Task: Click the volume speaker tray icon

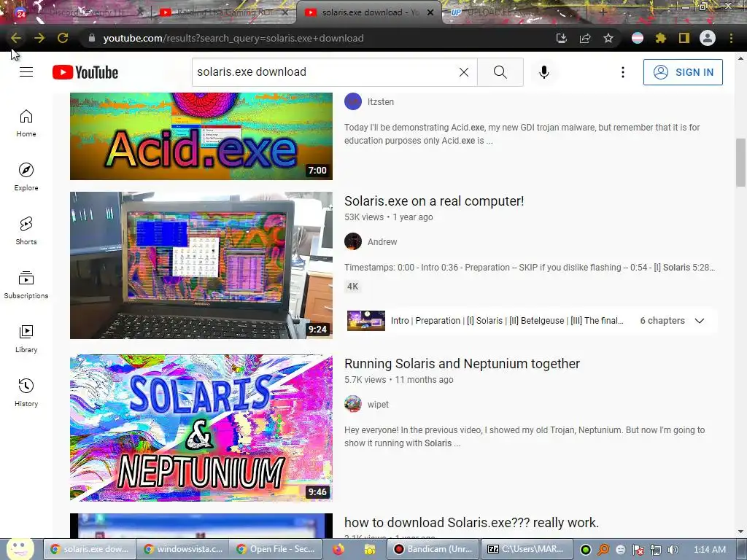Action: [x=673, y=550]
